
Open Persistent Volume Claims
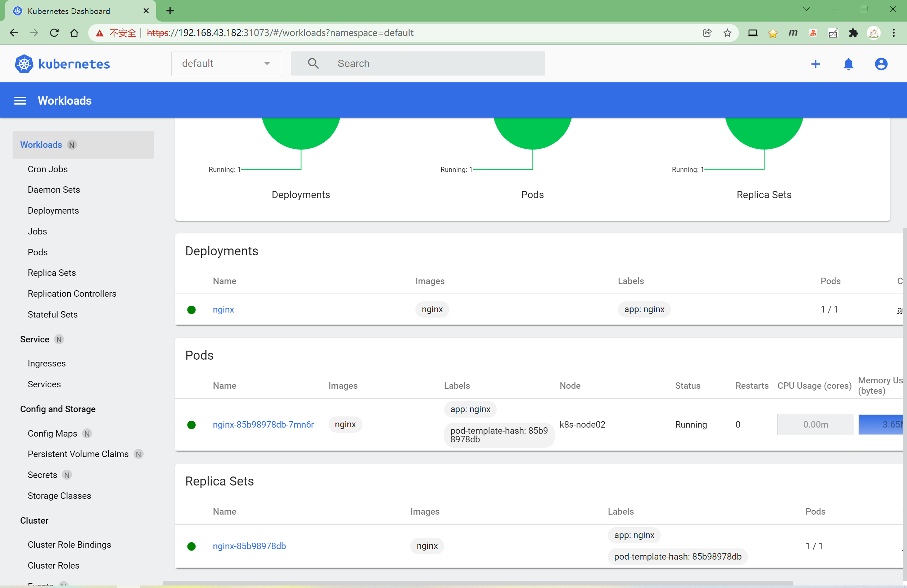78,454
